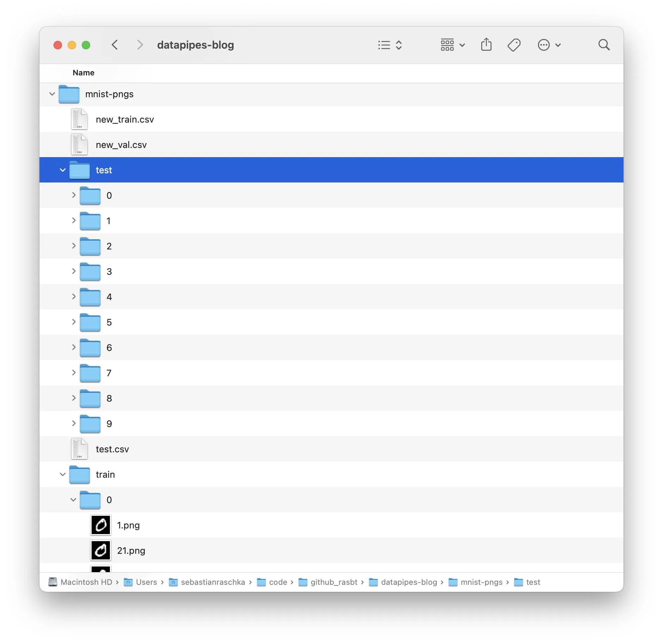Select folder icon 3 under test
The width and height of the screenshot is (663, 644).
tap(90, 272)
